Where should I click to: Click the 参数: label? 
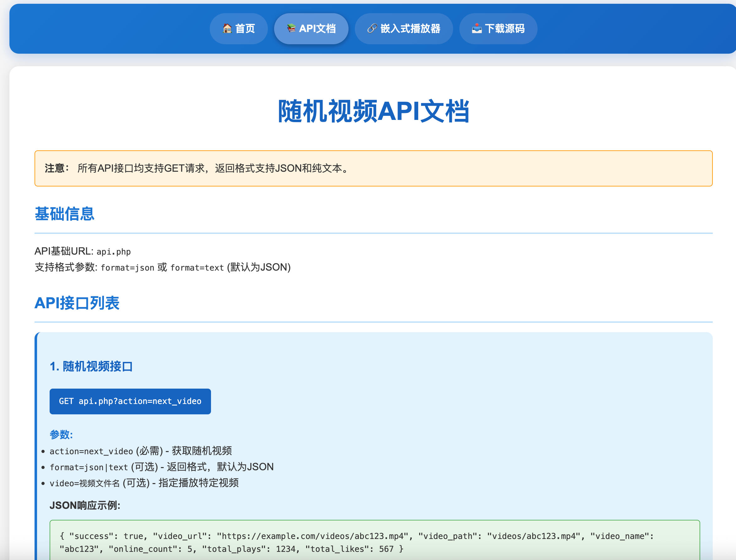[61, 435]
